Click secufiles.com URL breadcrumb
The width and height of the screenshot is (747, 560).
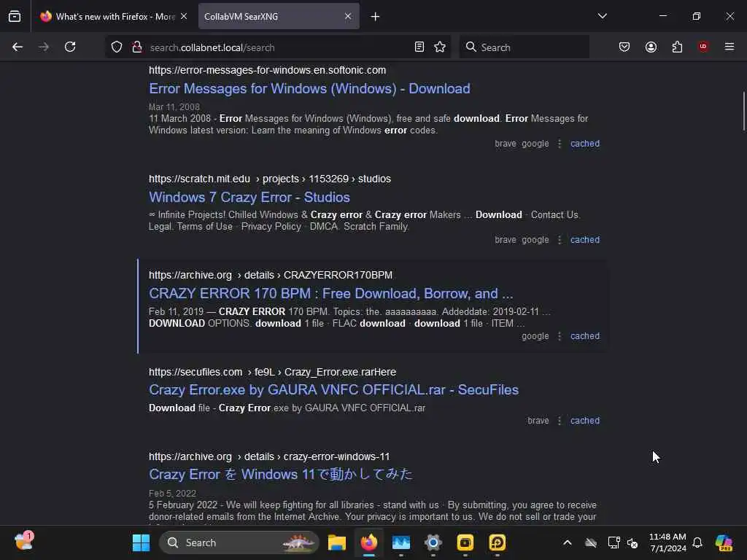[273, 372]
